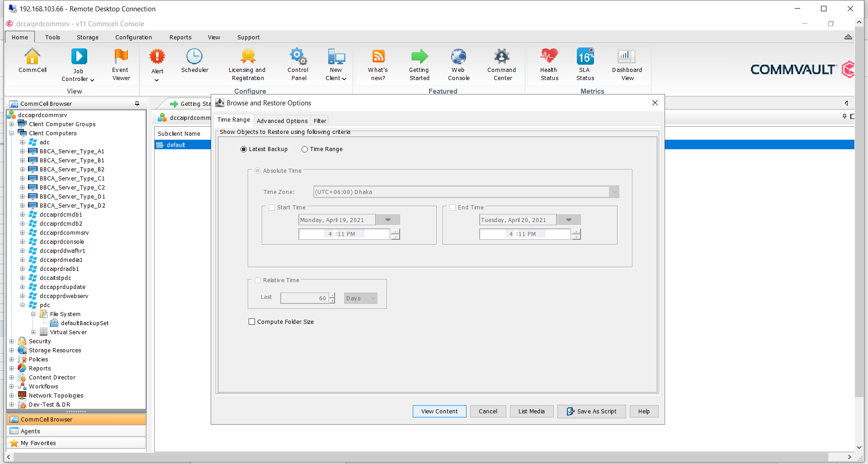
Task: Open the Configuration ribbon tab
Action: coord(133,37)
